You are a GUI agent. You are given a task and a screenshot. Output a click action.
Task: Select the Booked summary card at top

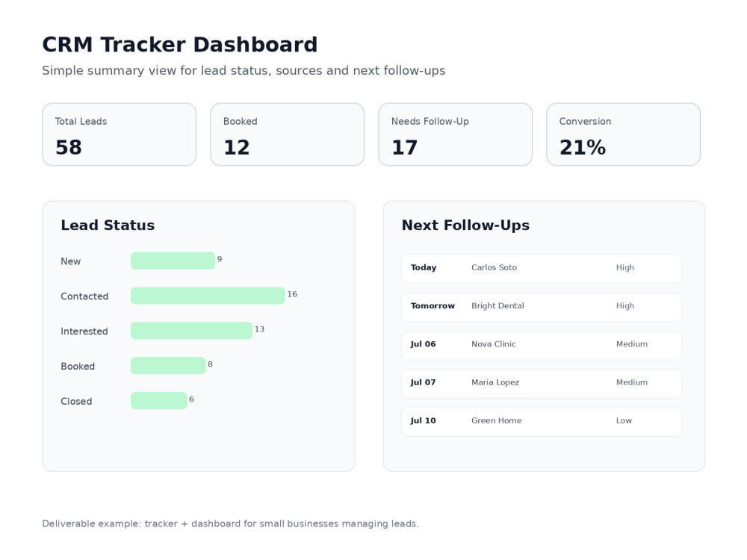click(x=288, y=134)
